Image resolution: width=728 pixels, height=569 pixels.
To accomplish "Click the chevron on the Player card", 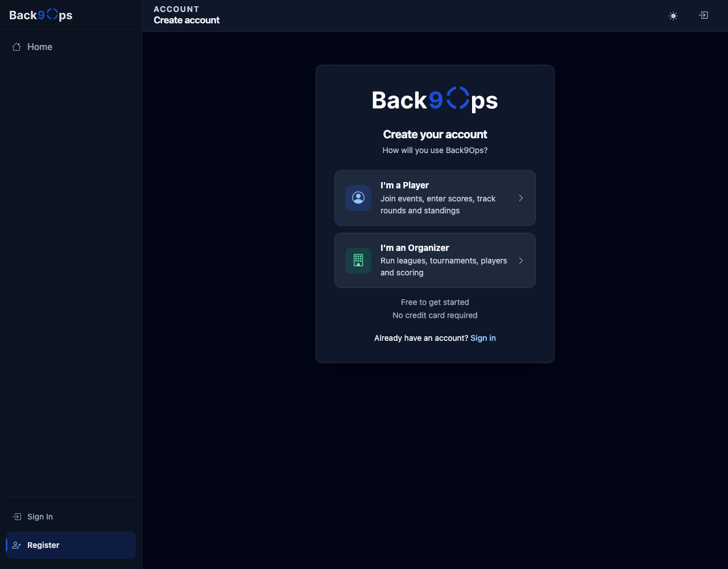I will 521,198.
